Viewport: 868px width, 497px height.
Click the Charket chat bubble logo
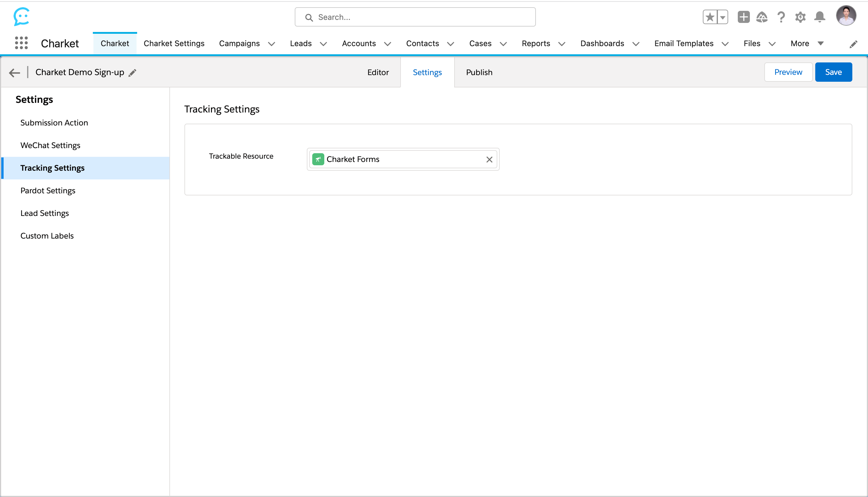point(22,16)
